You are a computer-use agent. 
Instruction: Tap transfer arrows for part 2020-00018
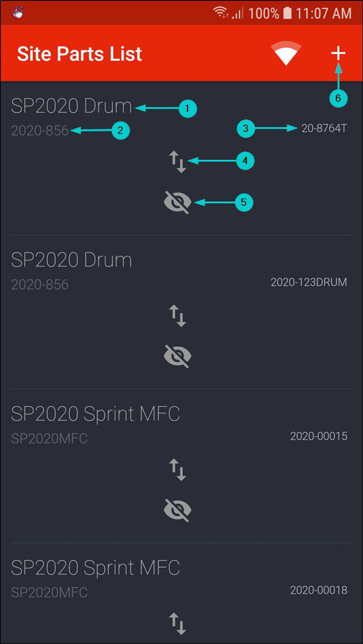tap(177, 623)
